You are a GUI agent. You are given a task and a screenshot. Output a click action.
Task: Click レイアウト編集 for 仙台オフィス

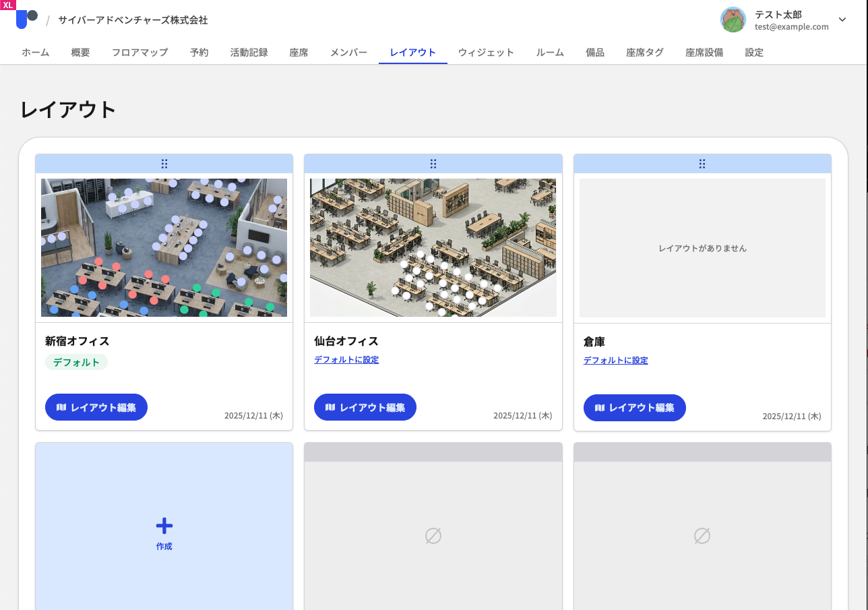click(x=365, y=407)
